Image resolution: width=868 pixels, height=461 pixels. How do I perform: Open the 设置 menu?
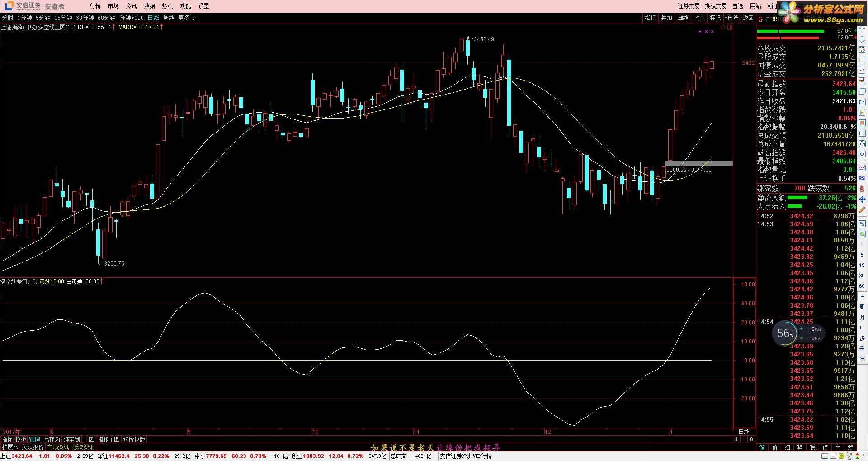coord(203,6)
